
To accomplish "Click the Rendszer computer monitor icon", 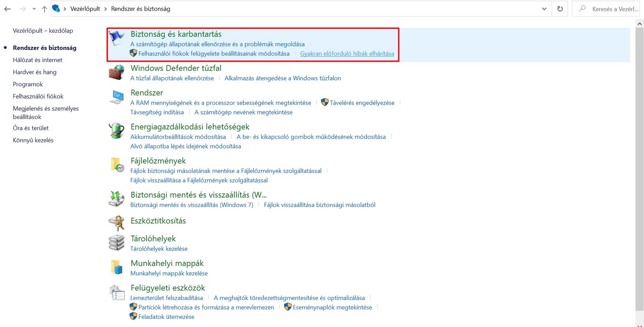I will 117,97.
